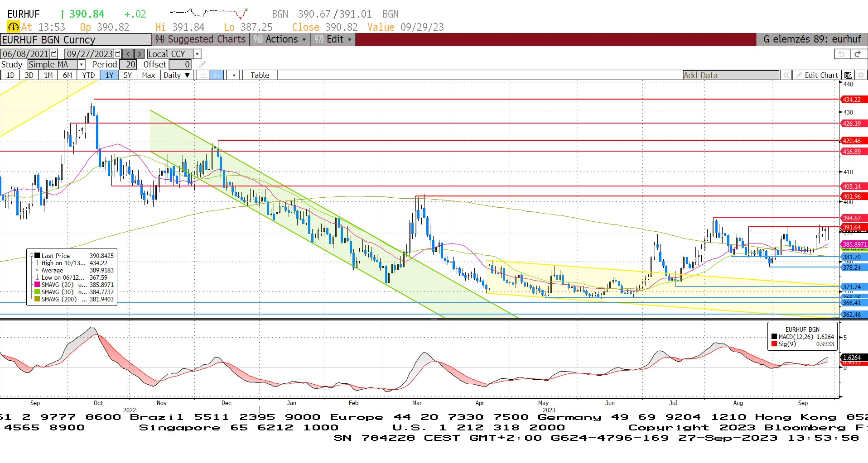Click the SMAVG (200) olive legend swatch

point(37,299)
